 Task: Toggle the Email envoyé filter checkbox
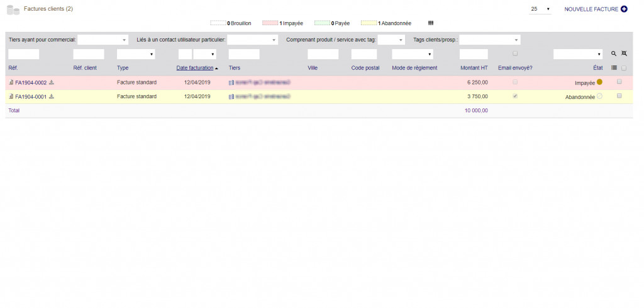coord(515,54)
